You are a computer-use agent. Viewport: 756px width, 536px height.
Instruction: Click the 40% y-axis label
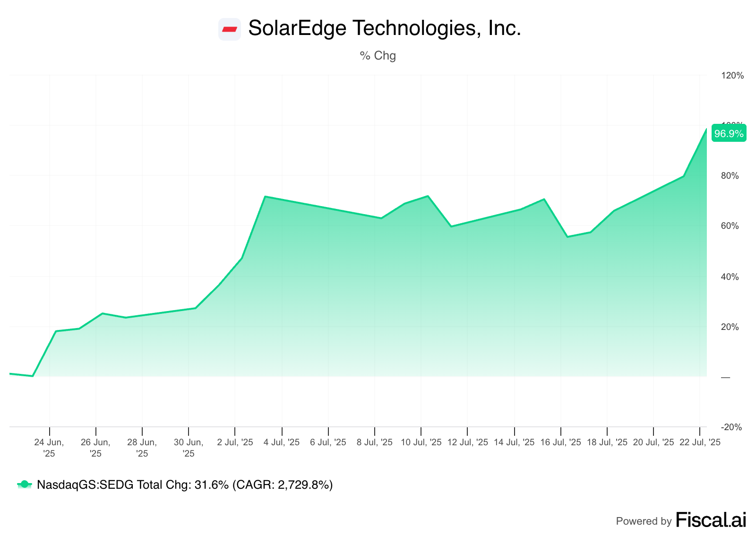[730, 277]
